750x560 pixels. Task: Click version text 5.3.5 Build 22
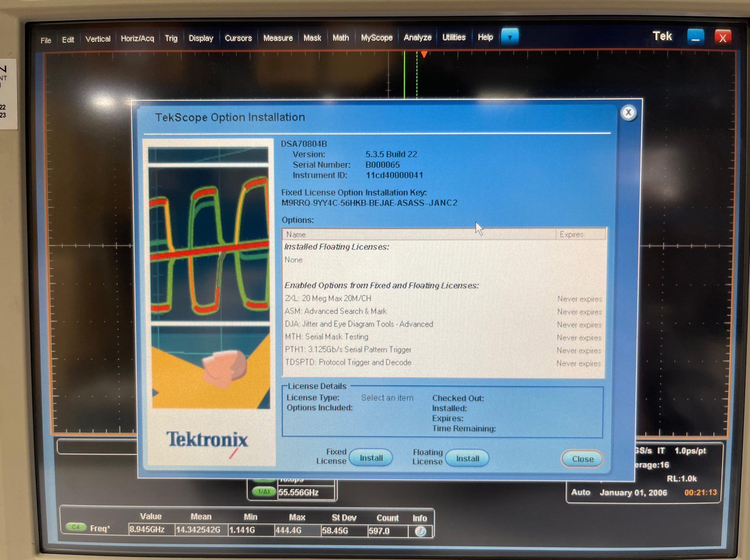click(391, 155)
